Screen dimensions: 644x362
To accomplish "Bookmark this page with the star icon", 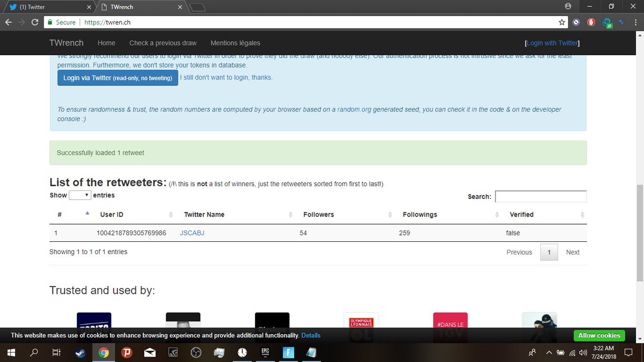I will pyautogui.click(x=562, y=23).
